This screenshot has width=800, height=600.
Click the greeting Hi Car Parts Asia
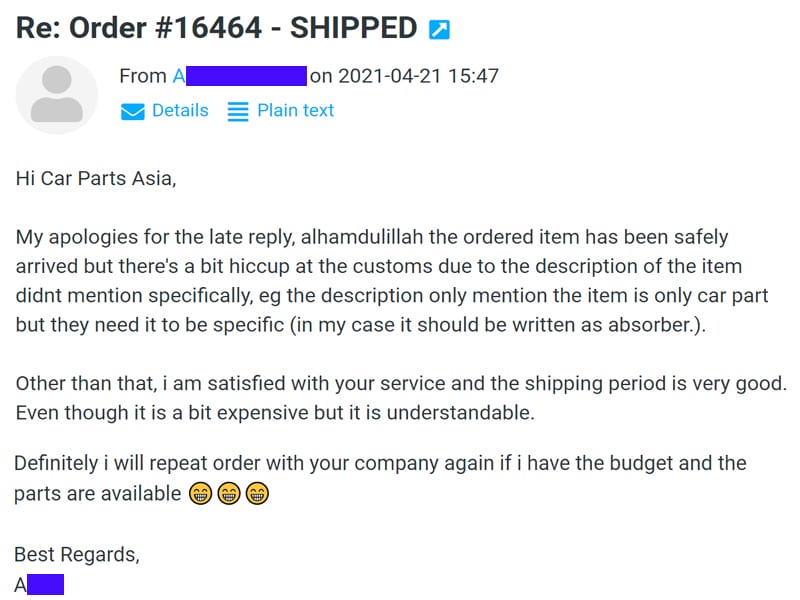tap(96, 179)
